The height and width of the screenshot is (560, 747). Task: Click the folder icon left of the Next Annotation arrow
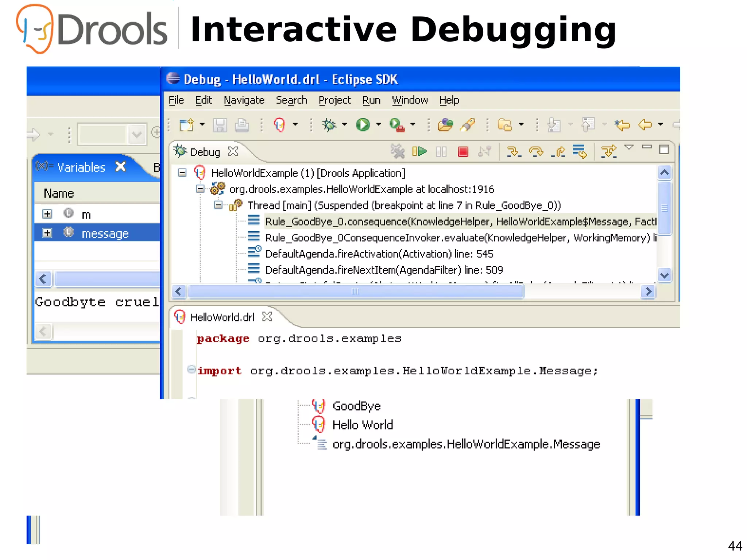click(505, 125)
